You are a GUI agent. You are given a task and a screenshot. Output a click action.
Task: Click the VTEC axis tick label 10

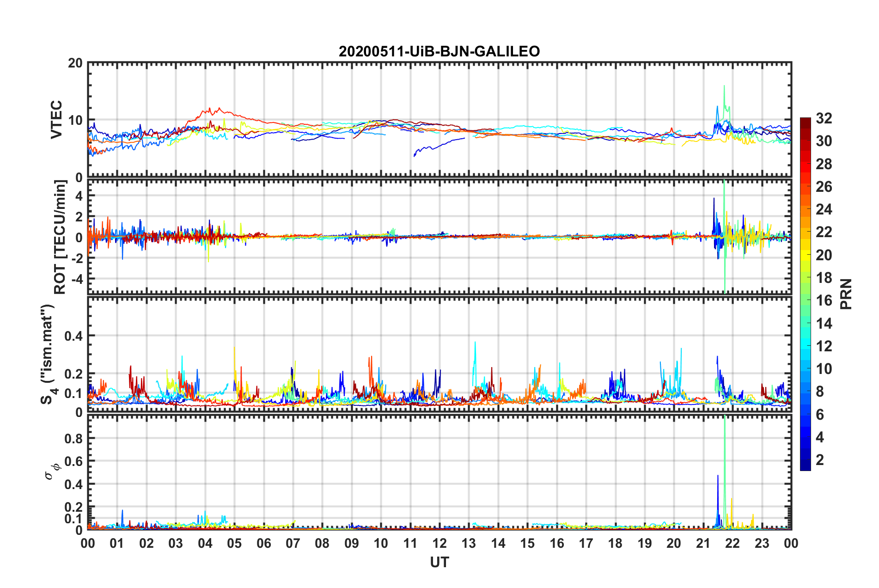pos(75,121)
